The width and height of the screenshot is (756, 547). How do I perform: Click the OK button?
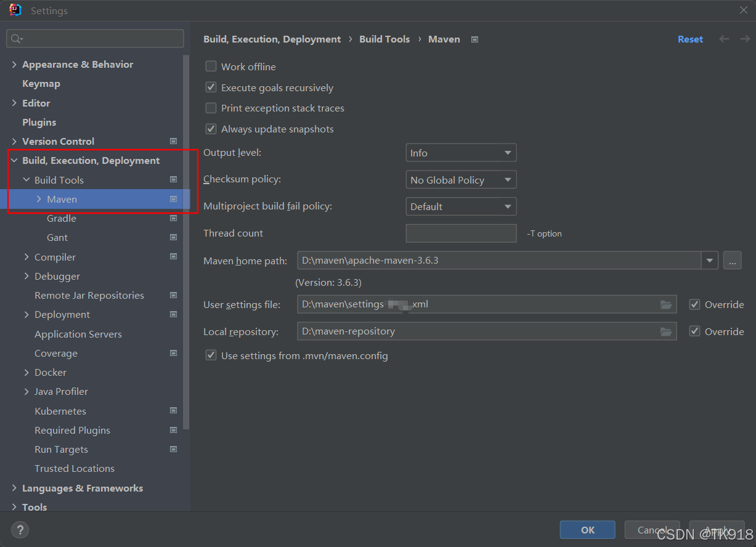click(588, 530)
